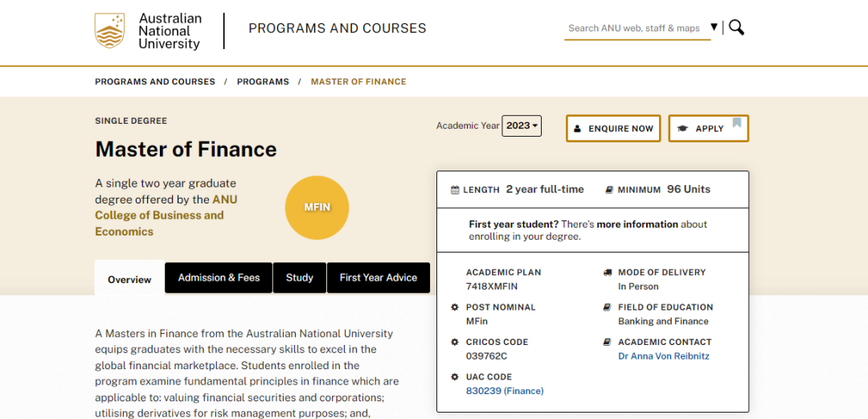
Task: Open the more information enrolling link
Action: [x=637, y=224]
